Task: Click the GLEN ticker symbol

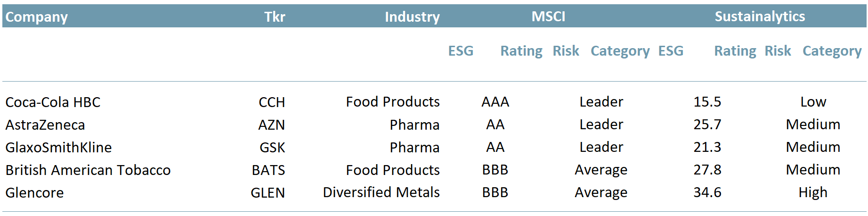Action: 268,193
